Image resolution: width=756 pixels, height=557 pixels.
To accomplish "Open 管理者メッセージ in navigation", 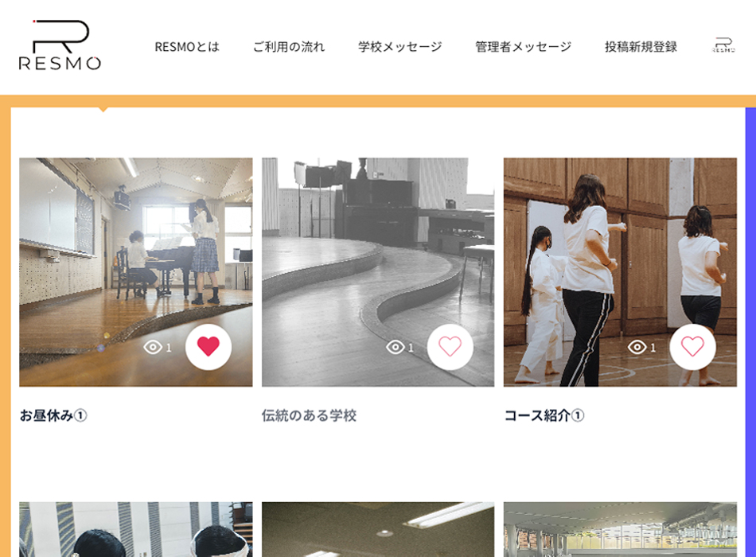I will (523, 47).
